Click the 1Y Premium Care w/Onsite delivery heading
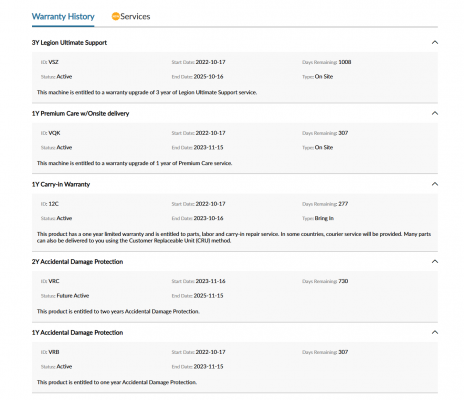Viewport: 464px width, 400px height. point(80,114)
